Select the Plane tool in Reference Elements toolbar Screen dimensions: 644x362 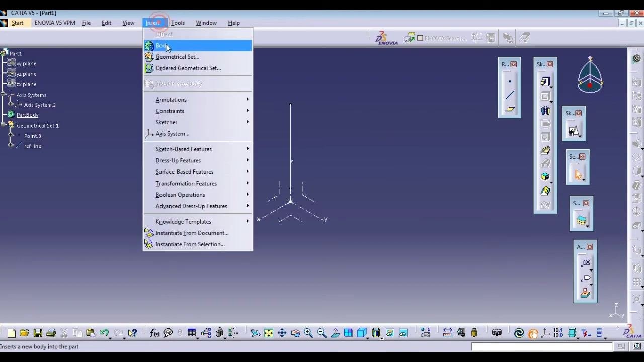click(510, 109)
